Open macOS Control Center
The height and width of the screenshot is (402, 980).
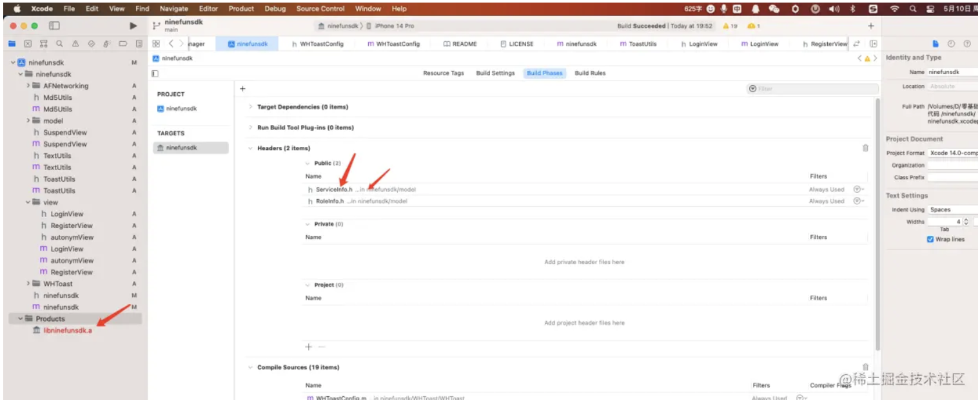930,8
